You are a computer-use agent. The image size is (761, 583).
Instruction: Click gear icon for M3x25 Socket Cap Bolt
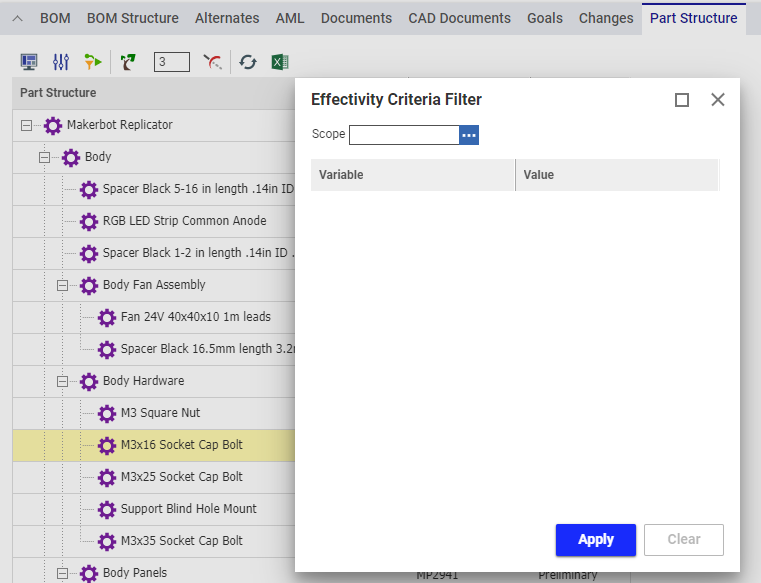pos(107,478)
